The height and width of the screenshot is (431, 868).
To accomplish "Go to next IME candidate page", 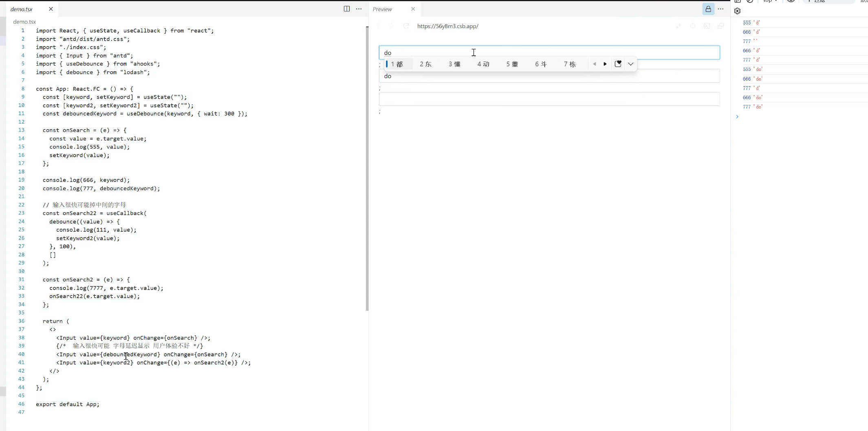I will [x=605, y=64].
